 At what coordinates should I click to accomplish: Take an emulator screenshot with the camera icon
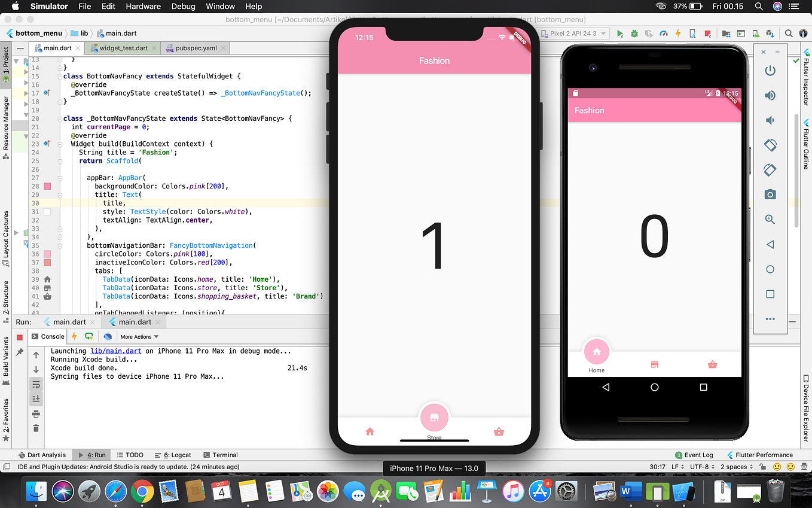coord(770,194)
